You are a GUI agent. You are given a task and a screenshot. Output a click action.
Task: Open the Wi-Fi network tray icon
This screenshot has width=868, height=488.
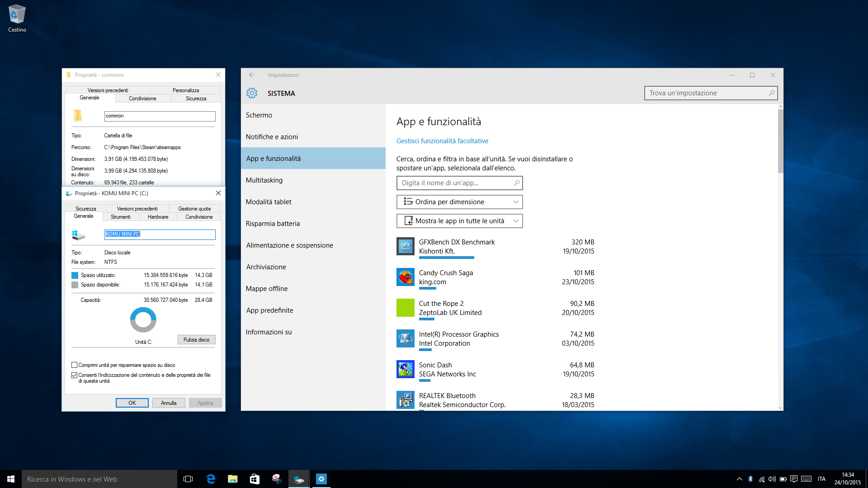click(x=762, y=479)
